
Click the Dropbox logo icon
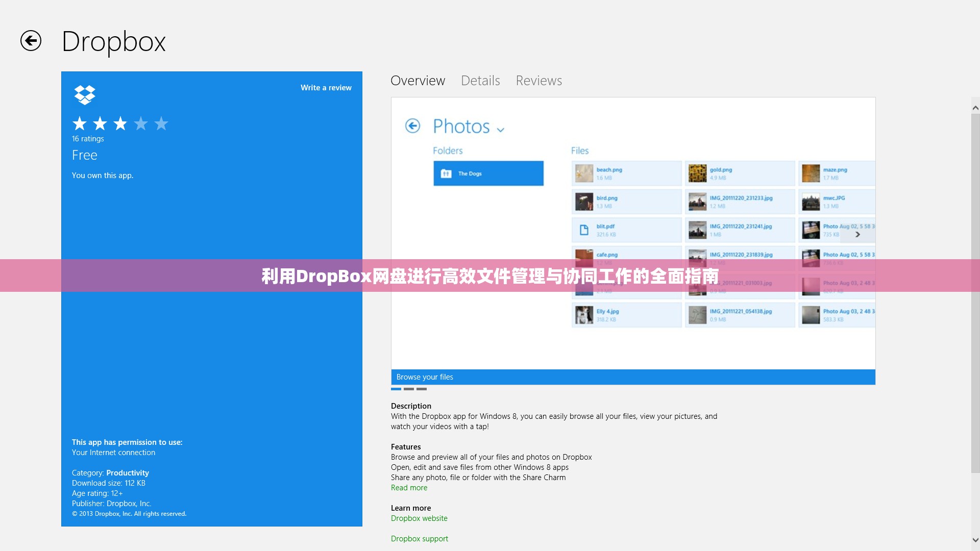point(84,94)
